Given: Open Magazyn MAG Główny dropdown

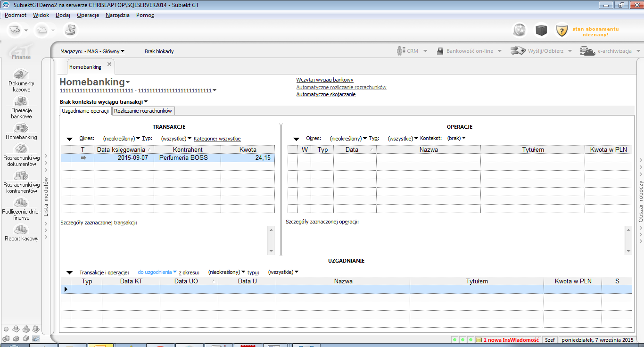Looking at the screenshot, I should coord(92,51).
